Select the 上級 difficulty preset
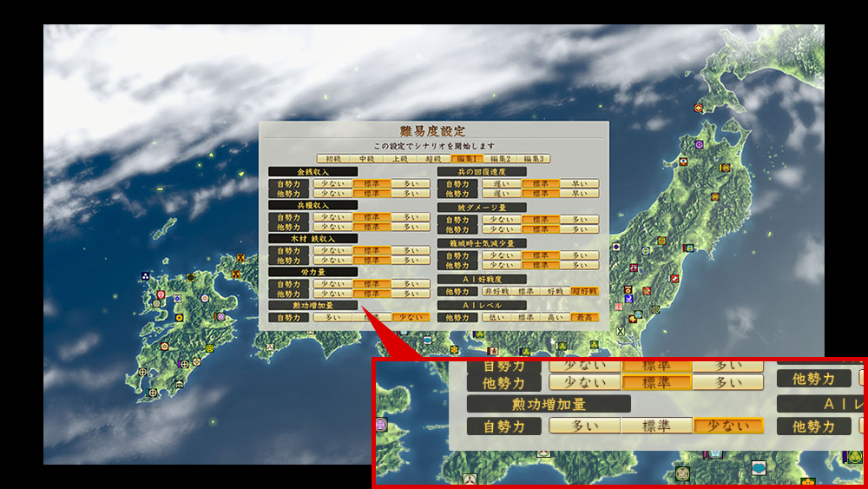Image resolution: width=868 pixels, height=489 pixels. coord(399,159)
